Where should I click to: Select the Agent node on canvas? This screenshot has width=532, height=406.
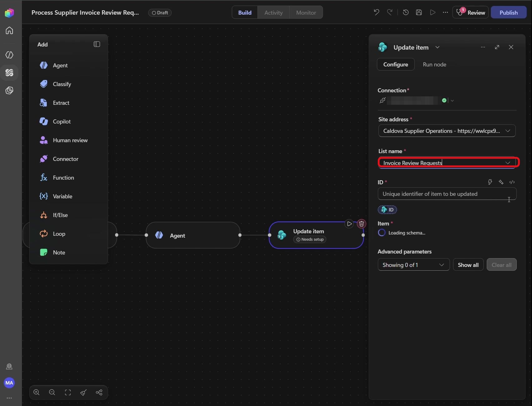[193, 235]
